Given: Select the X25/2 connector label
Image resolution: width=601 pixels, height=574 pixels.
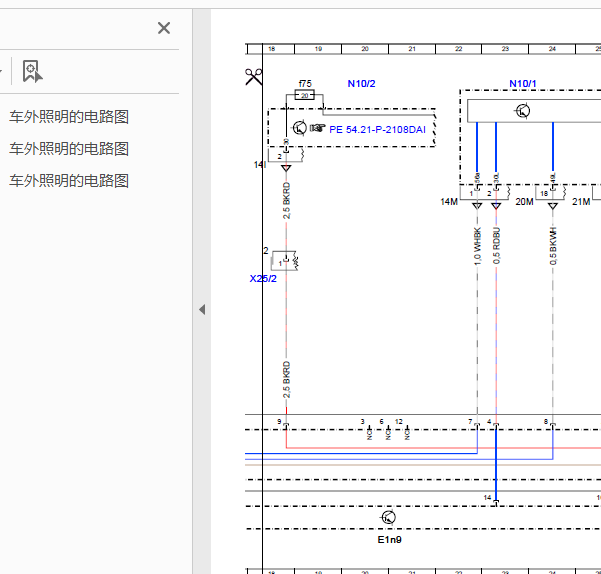Looking at the screenshot, I should 263,279.
